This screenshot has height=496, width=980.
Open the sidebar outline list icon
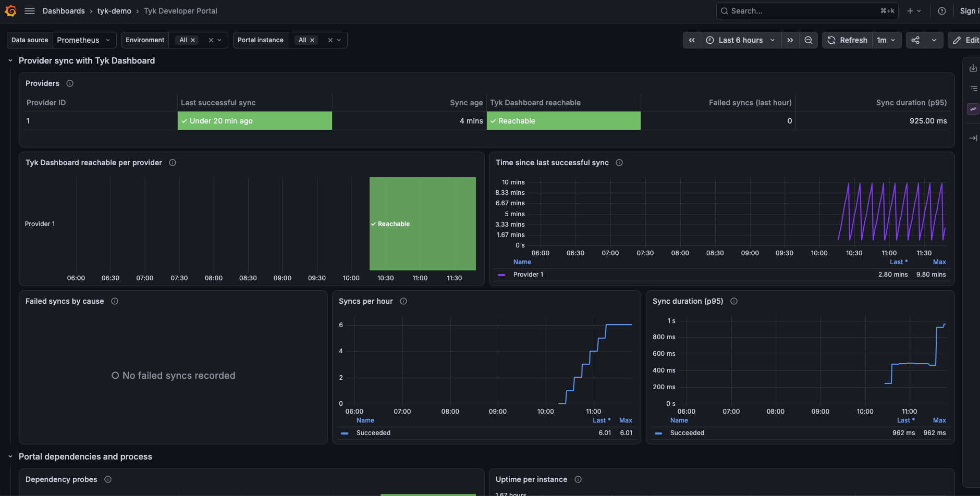(973, 89)
